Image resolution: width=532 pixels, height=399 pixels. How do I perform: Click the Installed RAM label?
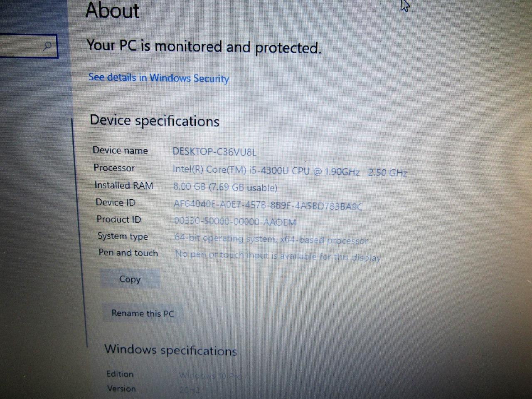coord(123,185)
